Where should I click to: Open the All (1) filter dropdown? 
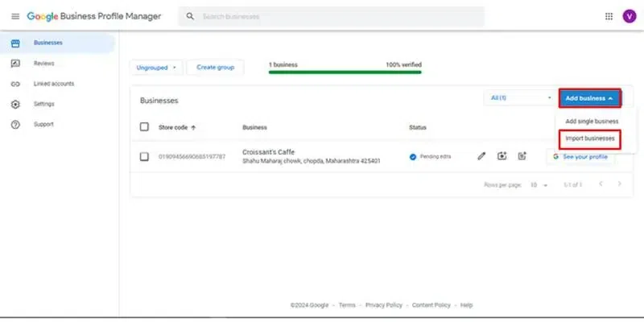coord(520,98)
